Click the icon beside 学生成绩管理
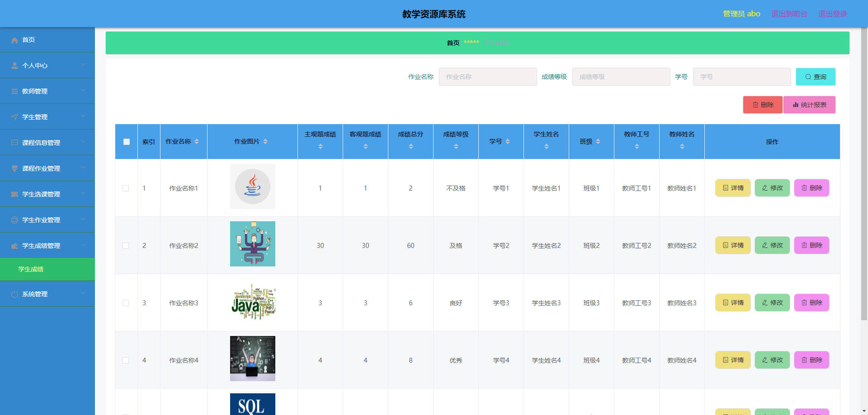 pos(14,246)
